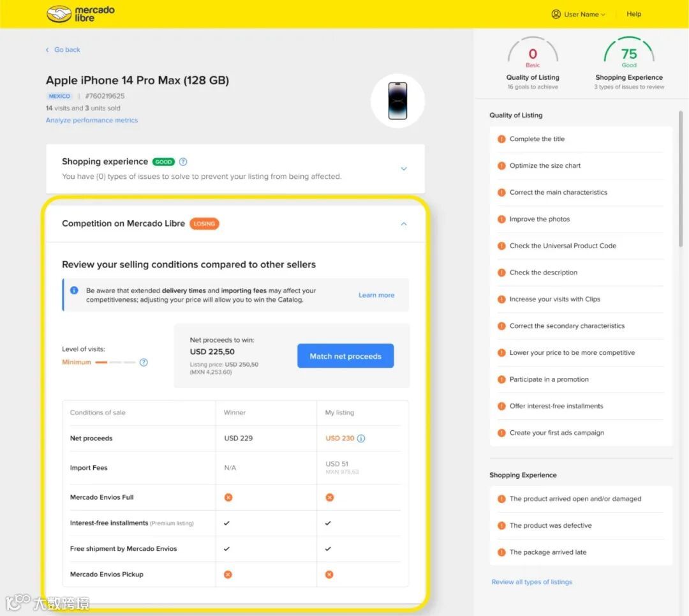Open the Help menu item

click(x=633, y=14)
